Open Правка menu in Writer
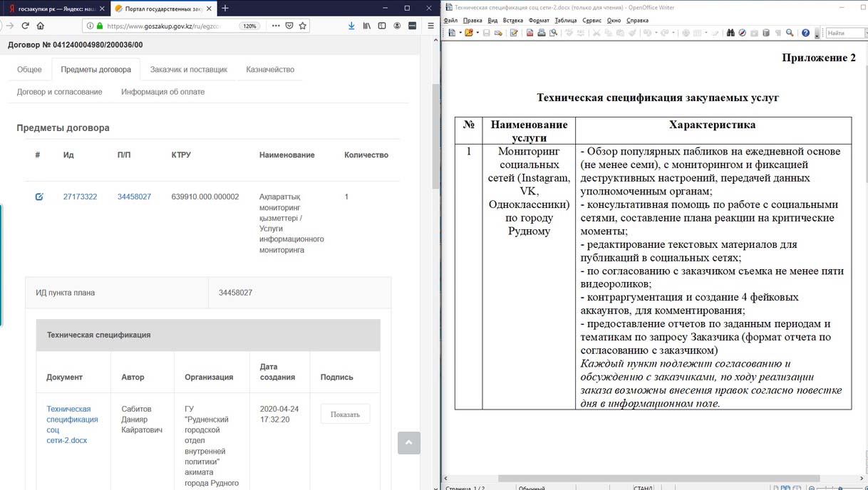 coord(472,21)
